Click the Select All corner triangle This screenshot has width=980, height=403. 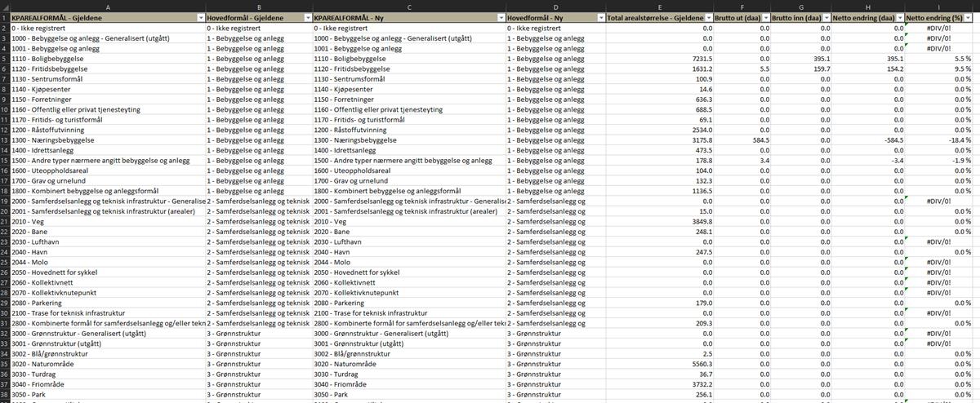coord(5,6)
